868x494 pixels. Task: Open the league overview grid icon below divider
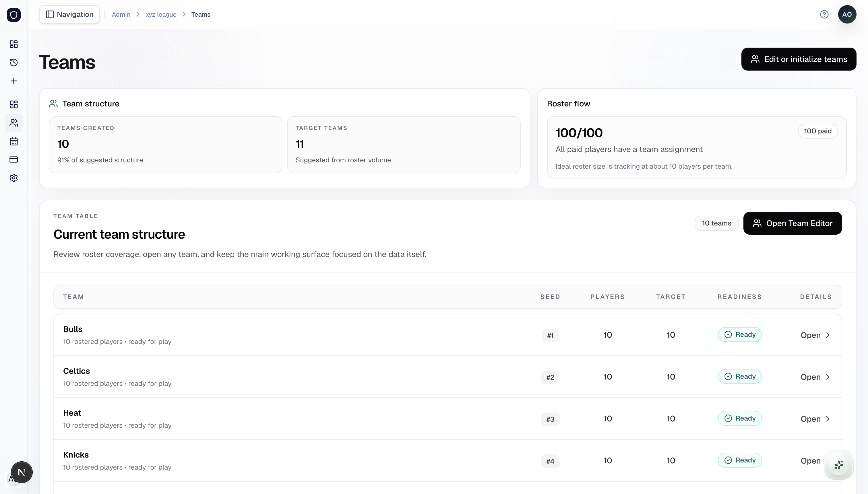(x=13, y=104)
